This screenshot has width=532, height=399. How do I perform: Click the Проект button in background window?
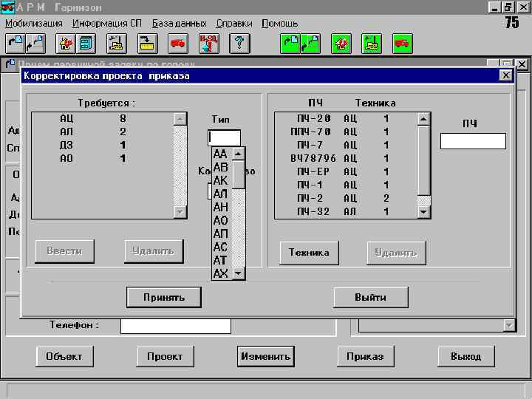165,357
